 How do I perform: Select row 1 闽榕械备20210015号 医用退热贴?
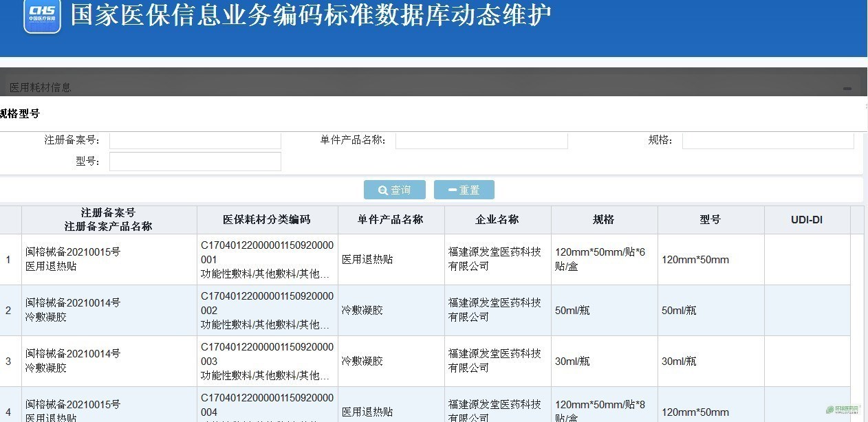(73, 259)
